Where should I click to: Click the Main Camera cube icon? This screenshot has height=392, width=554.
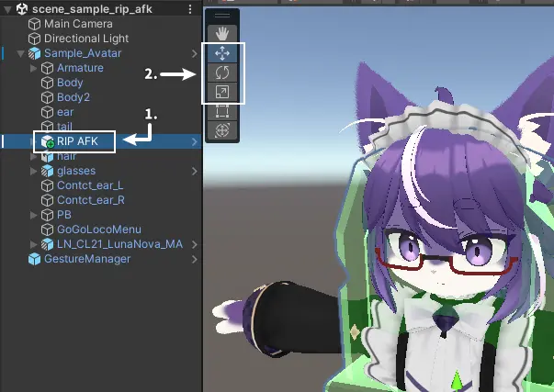[x=34, y=24]
